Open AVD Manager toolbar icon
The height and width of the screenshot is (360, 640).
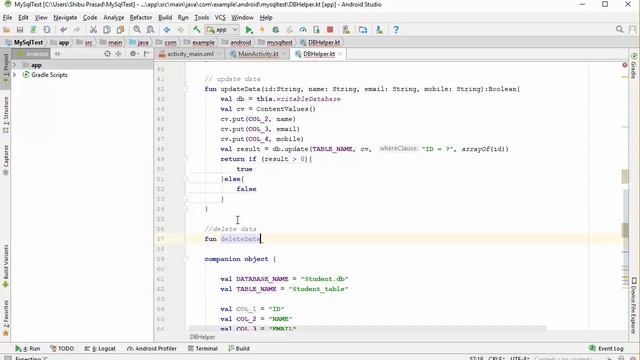click(x=347, y=30)
